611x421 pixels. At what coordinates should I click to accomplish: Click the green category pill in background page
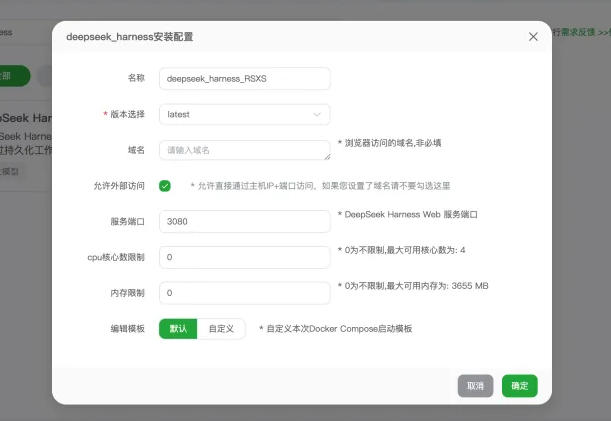tap(14, 76)
